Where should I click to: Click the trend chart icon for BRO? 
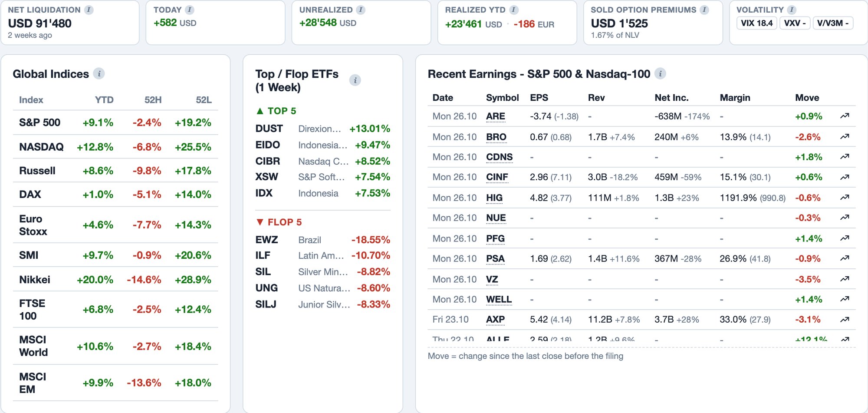(845, 137)
